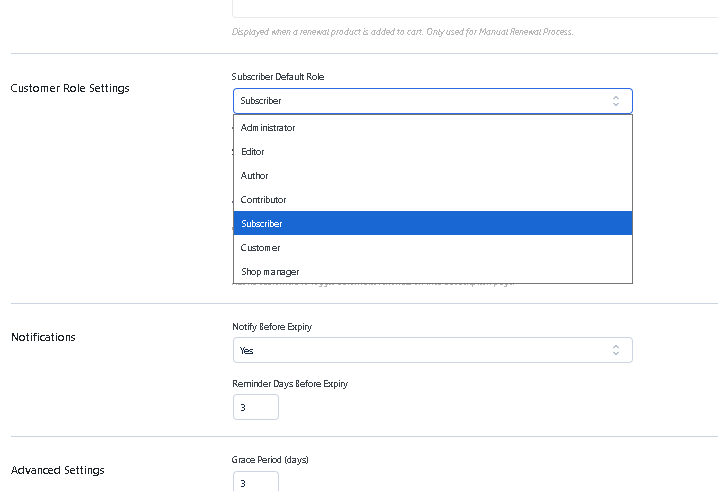
Task: Select the Administrator role option
Action: [x=268, y=128]
